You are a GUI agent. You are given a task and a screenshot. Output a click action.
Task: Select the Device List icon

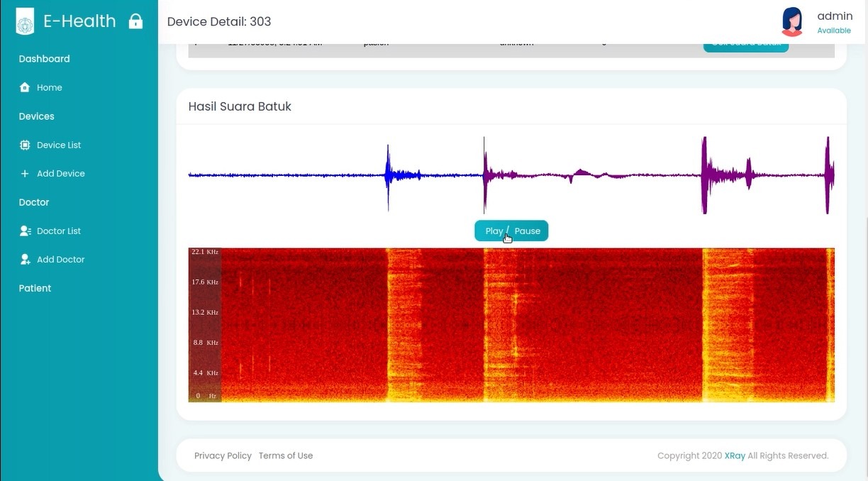coord(26,145)
